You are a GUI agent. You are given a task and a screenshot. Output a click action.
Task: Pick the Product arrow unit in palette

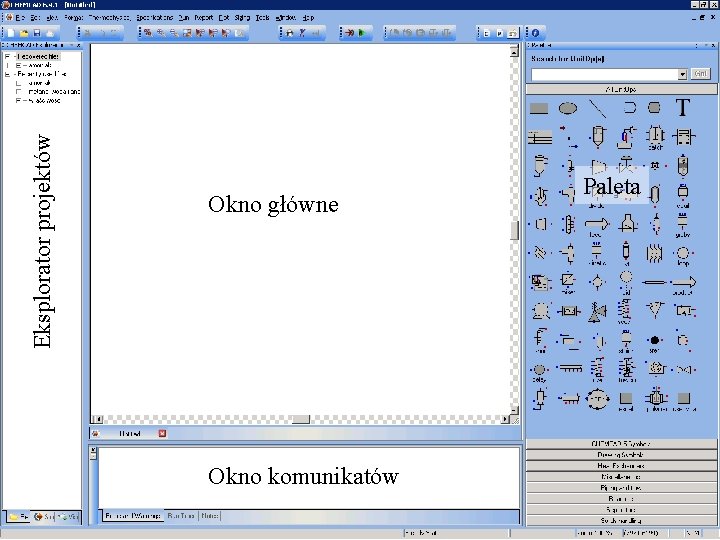point(683,282)
